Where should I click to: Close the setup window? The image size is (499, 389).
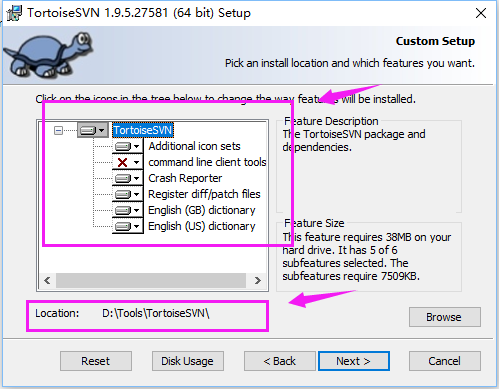481,13
